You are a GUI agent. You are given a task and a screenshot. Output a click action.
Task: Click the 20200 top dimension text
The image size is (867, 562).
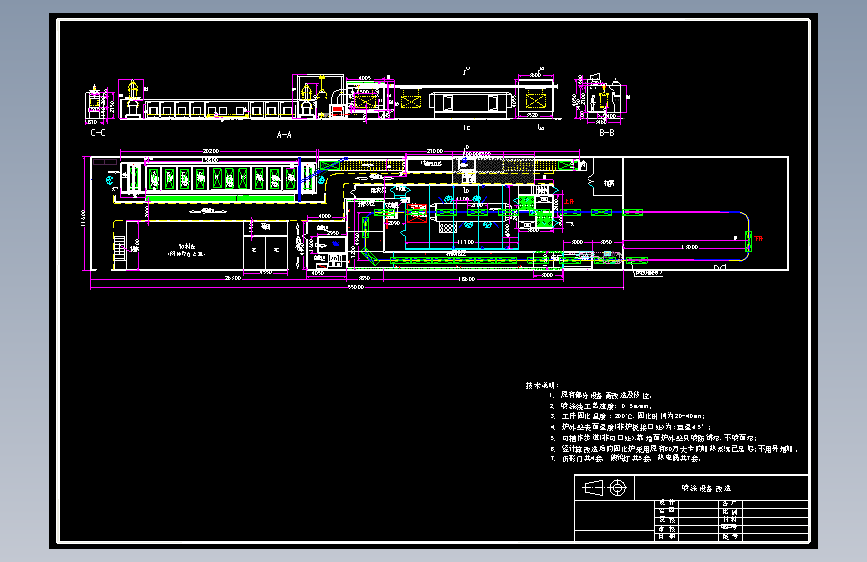pos(211,151)
